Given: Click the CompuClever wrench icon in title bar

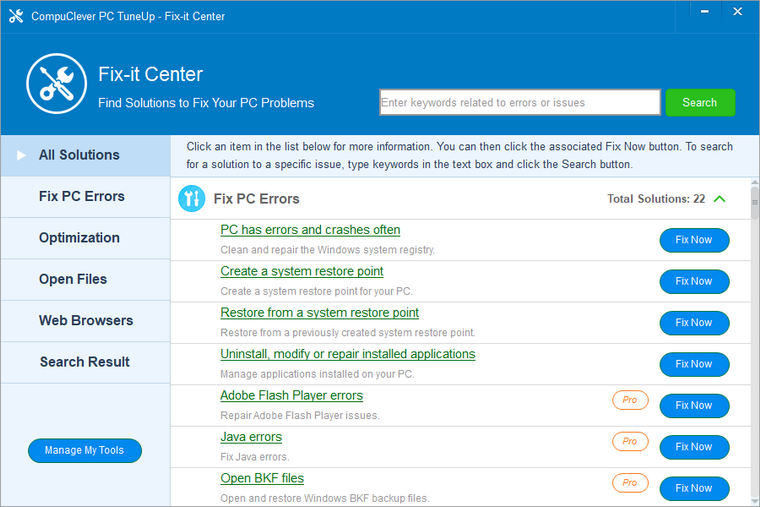Looking at the screenshot, I should pyautogui.click(x=15, y=16).
